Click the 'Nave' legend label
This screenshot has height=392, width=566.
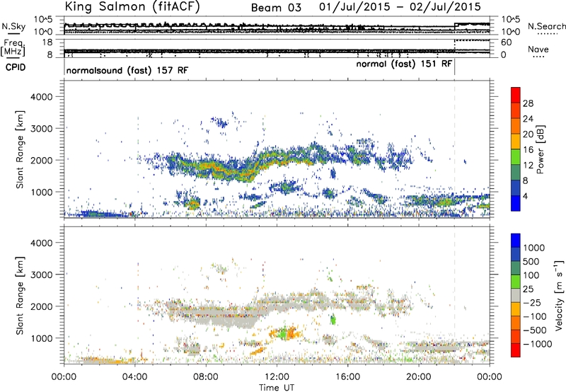coord(538,50)
